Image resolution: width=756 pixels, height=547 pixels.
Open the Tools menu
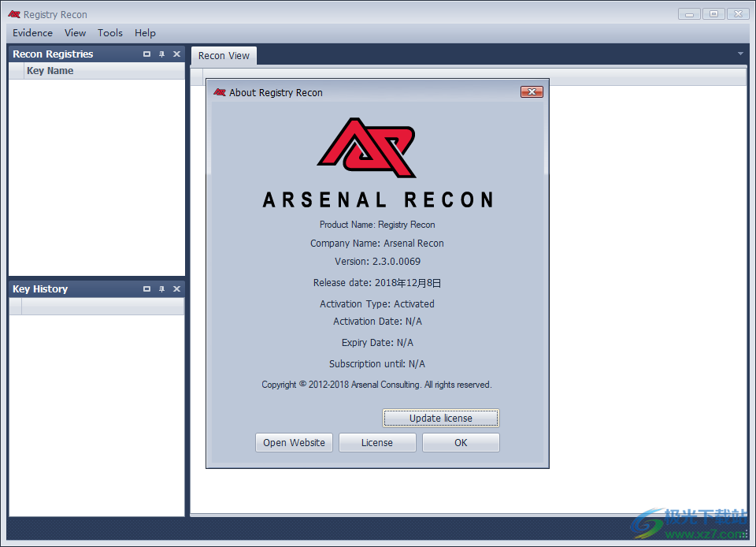click(x=109, y=32)
